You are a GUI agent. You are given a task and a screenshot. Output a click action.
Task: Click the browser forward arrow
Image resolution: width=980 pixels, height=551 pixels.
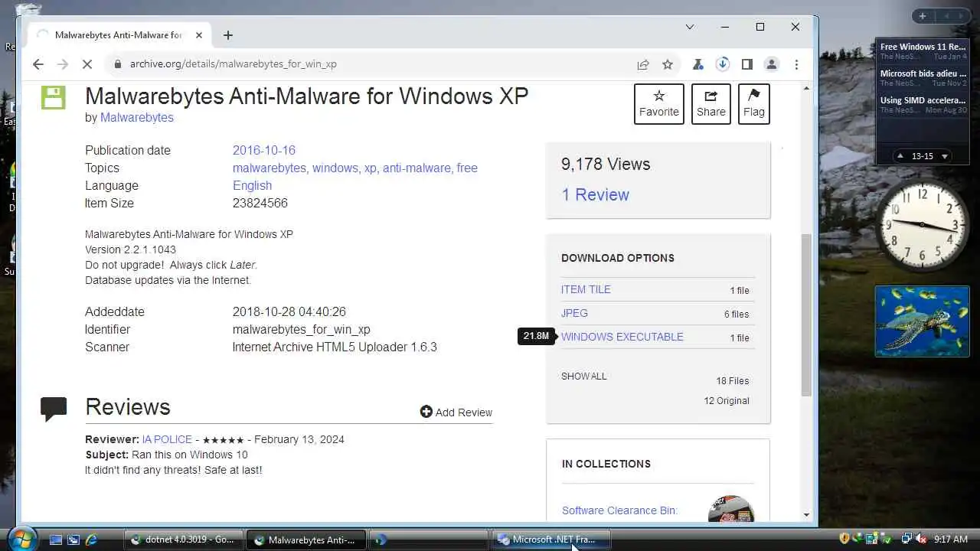63,64
